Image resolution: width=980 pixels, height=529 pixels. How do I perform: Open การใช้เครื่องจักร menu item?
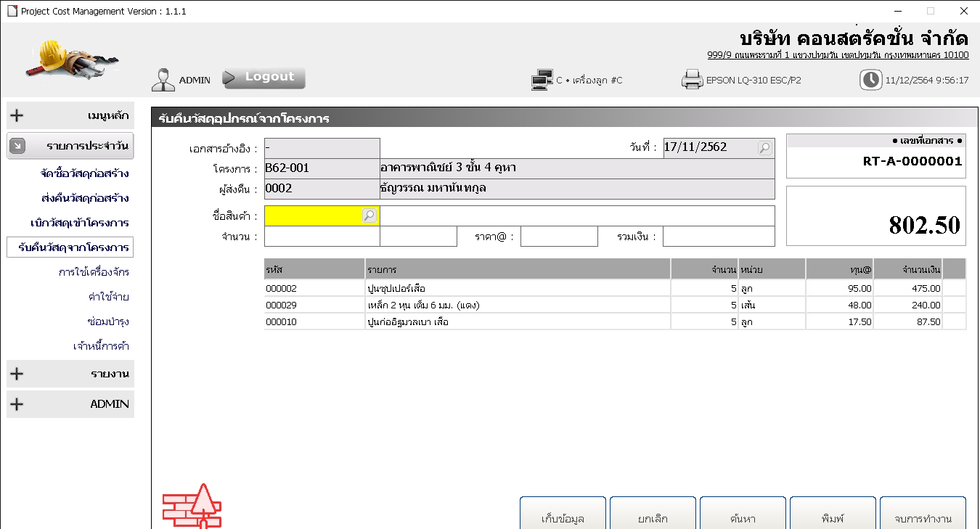click(94, 272)
